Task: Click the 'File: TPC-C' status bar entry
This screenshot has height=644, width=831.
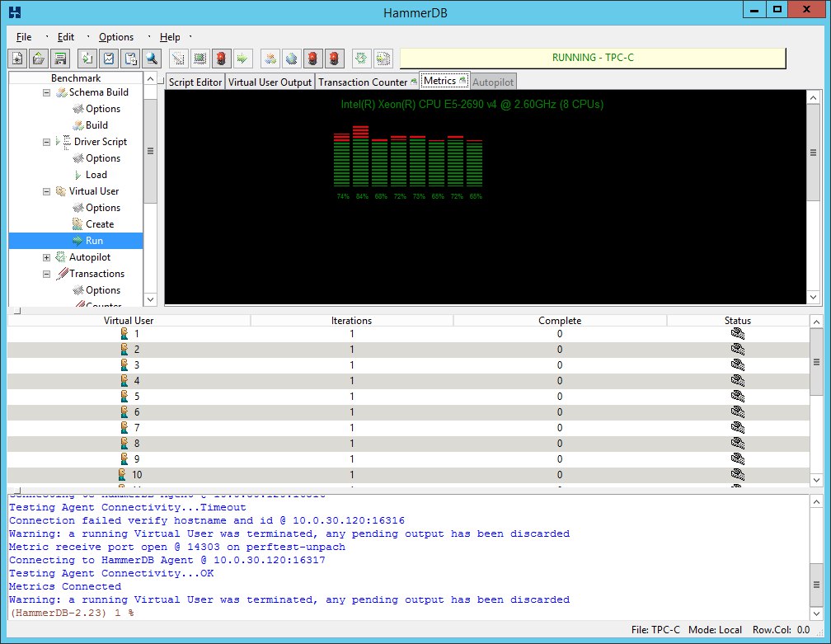Action: click(655, 630)
